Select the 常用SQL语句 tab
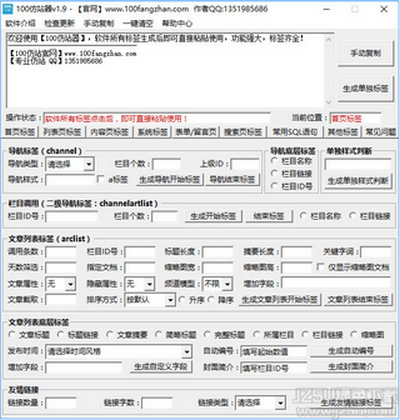400x420 pixels. pos(295,132)
